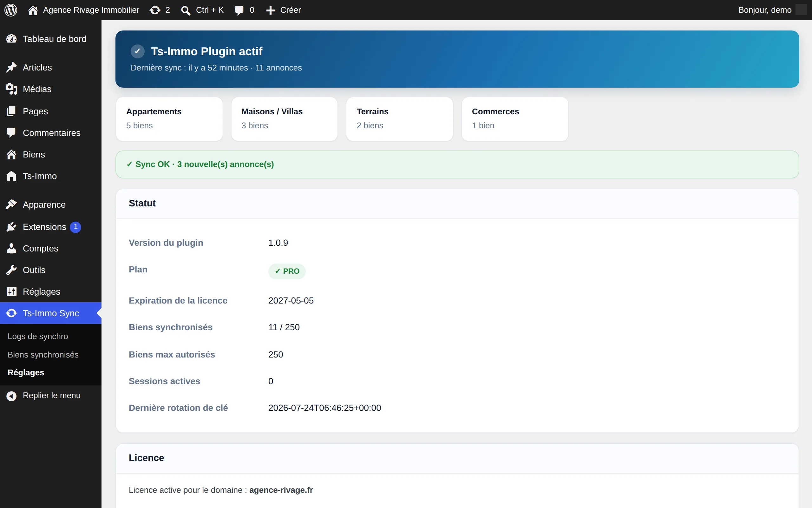Open Pages in the sidebar
812x508 pixels.
click(51, 111)
